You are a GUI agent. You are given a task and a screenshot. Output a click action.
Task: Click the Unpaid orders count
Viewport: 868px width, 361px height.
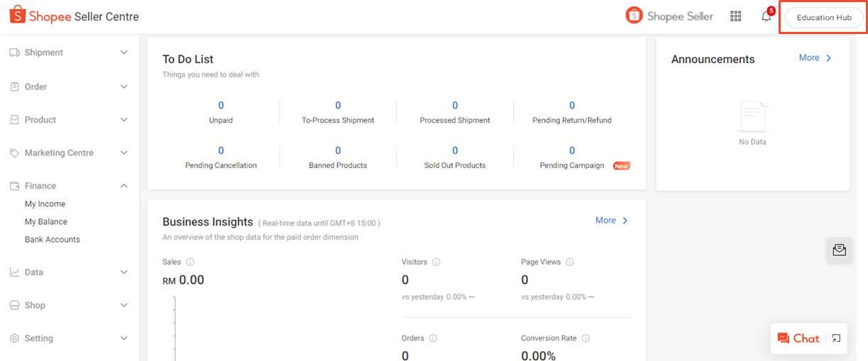coord(221,106)
